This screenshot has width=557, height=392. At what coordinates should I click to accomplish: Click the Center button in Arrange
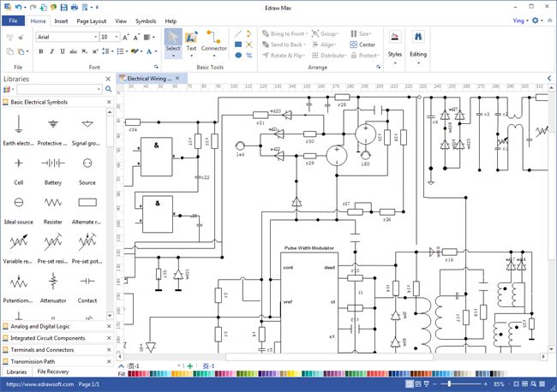click(362, 45)
